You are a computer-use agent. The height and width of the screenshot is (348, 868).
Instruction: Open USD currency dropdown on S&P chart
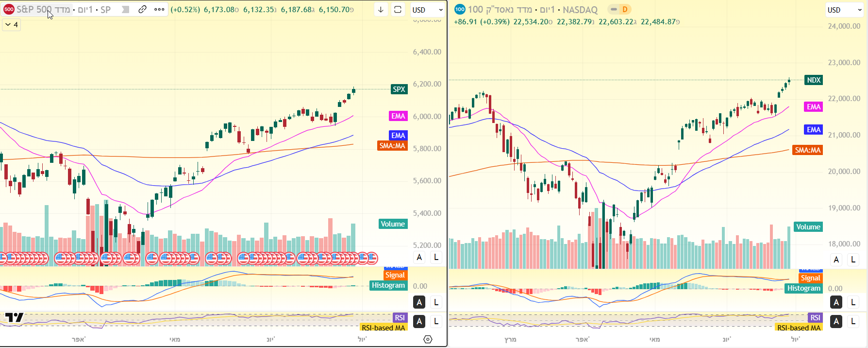pyautogui.click(x=427, y=10)
